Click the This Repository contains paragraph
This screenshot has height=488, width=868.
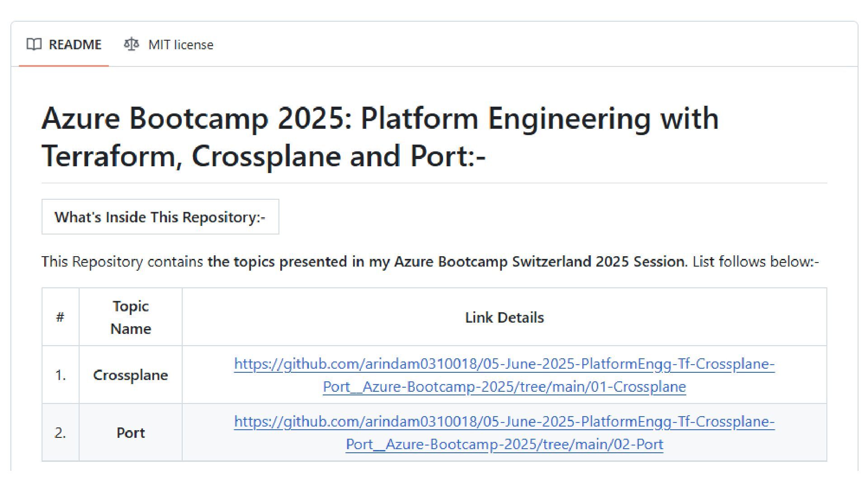[x=430, y=262]
